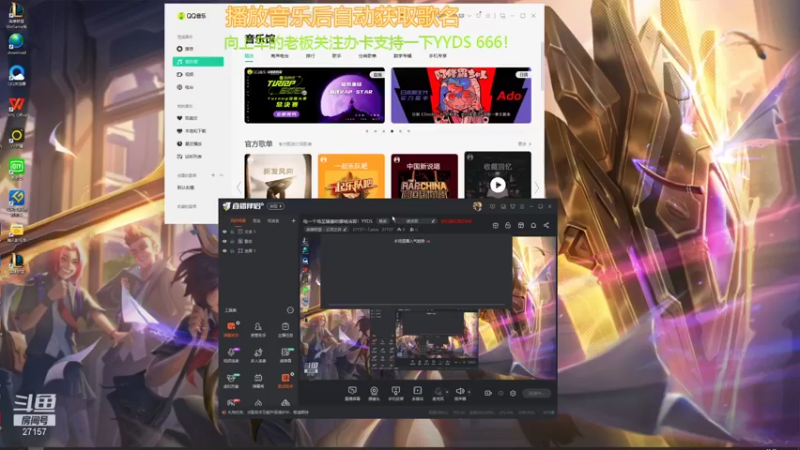Toggle lock on middle source row
The image size is (800, 450).
pyautogui.click(x=232, y=241)
